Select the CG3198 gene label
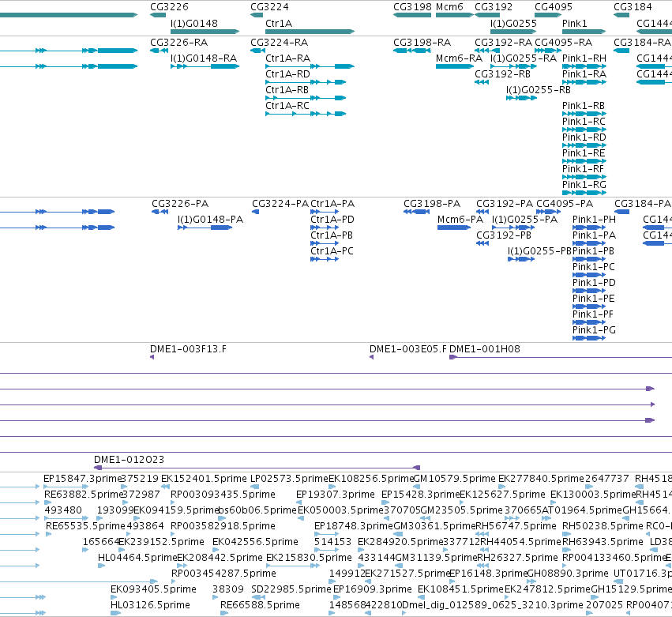672x617 pixels. [413, 7]
